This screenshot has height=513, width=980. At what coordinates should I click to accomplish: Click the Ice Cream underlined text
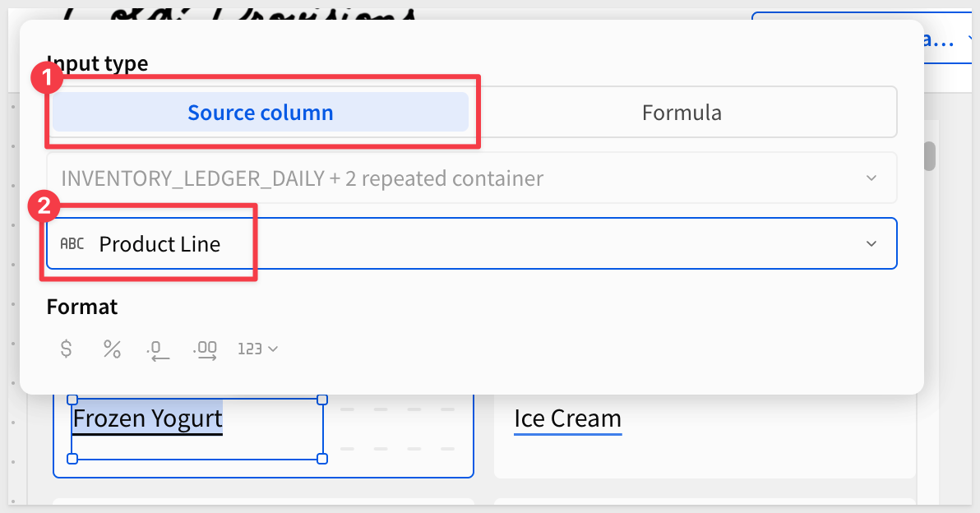coord(567,419)
